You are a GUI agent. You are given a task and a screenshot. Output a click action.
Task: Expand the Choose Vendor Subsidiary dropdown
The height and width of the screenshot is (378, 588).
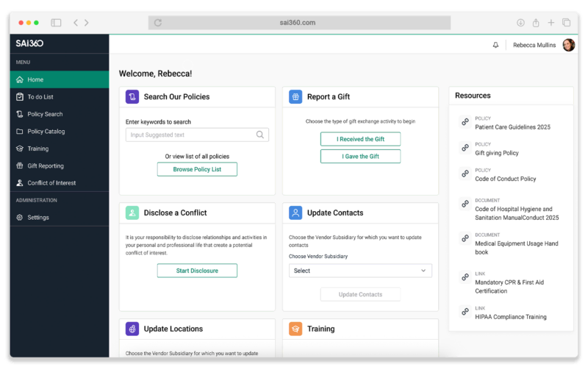[x=360, y=271]
